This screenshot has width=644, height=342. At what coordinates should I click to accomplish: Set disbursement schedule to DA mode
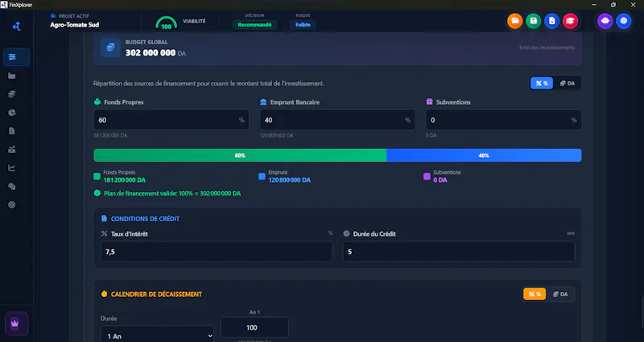[x=560, y=294]
